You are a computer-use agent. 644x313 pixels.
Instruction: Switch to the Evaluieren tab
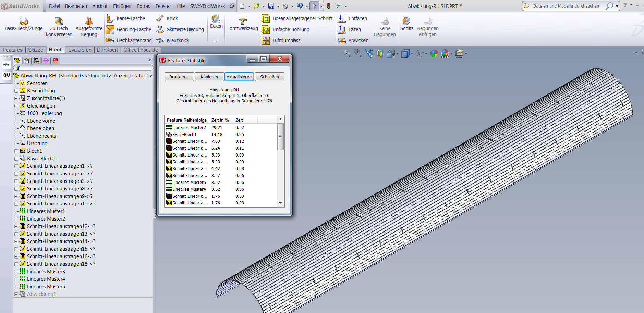point(80,50)
